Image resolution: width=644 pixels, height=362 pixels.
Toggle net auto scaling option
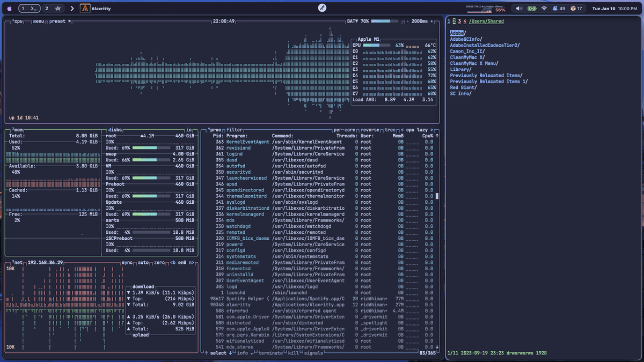(143, 263)
